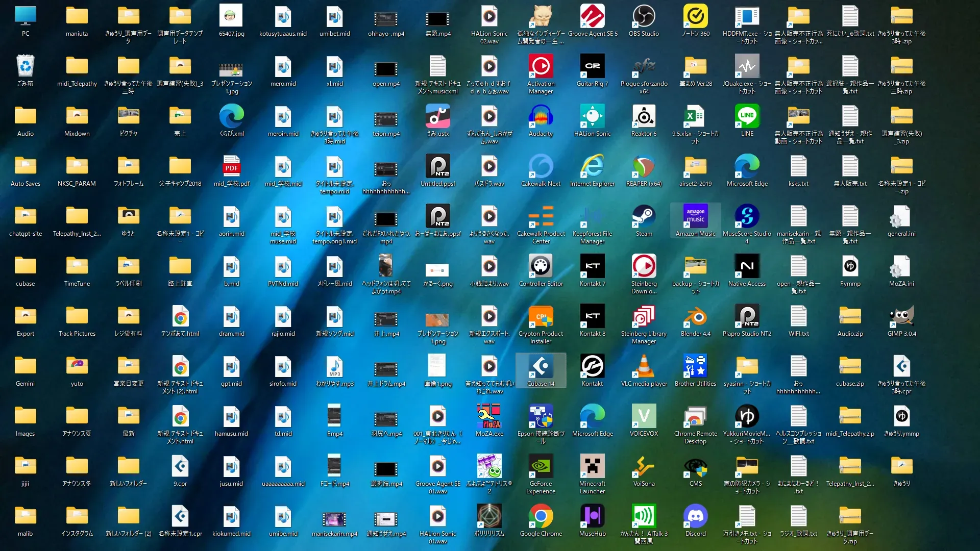Image resolution: width=980 pixels, height=551 pixels.
Task: Click the Google Chrome shortcut
Action: tap(541, 517)
